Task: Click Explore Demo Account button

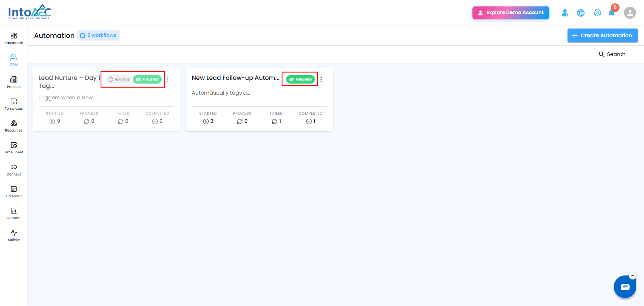Action: pos(511,13)
